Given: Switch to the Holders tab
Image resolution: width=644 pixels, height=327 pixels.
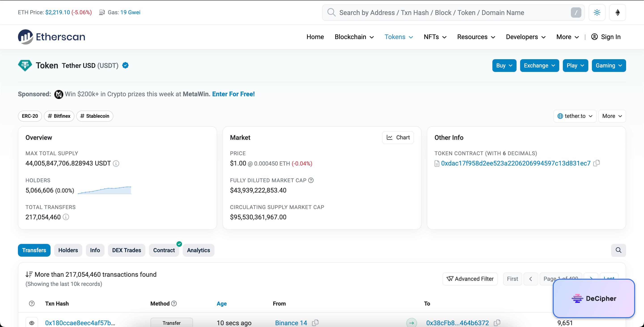Looking at the screenshot, I should 68,250.
